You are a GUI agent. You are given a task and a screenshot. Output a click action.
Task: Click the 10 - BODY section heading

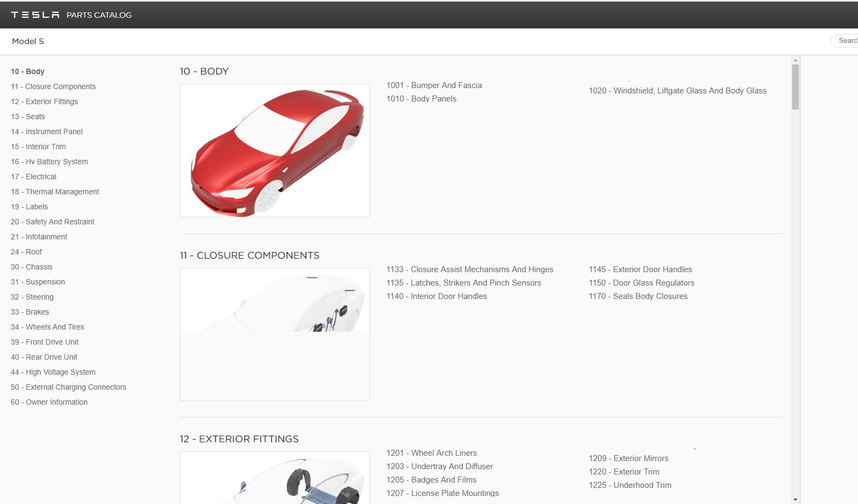[x=204, y=71]
